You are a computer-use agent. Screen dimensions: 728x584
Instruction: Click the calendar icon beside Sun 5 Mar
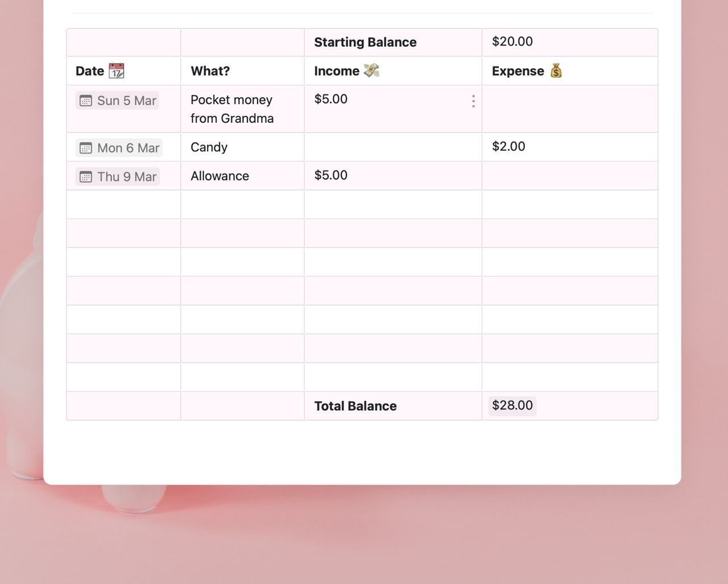pyautogui.click(x=85, y=101)
